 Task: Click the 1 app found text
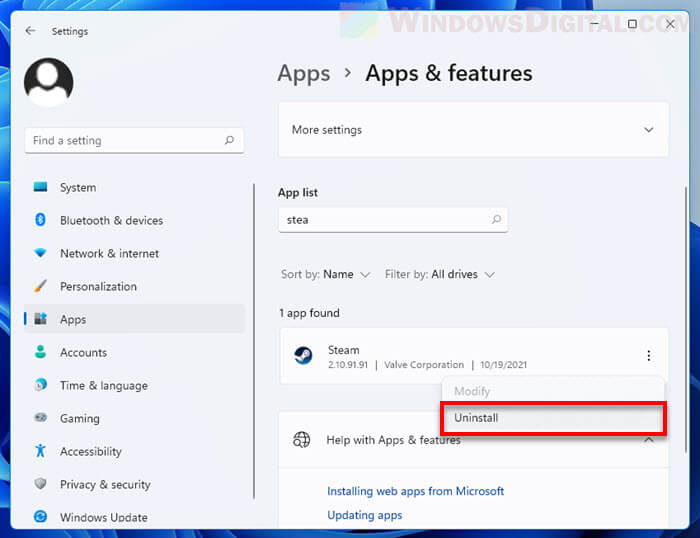tap(309, 313)
